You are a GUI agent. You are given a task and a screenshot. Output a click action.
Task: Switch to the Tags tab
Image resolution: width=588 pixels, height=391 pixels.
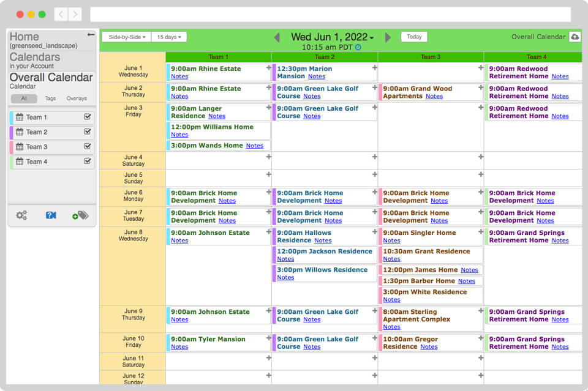[50, 99]
